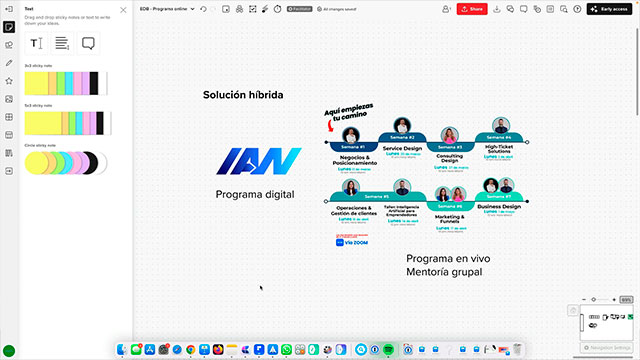The image size is (640, 360).
Task: Click the red Share button
Action: (x=472, y=9)
